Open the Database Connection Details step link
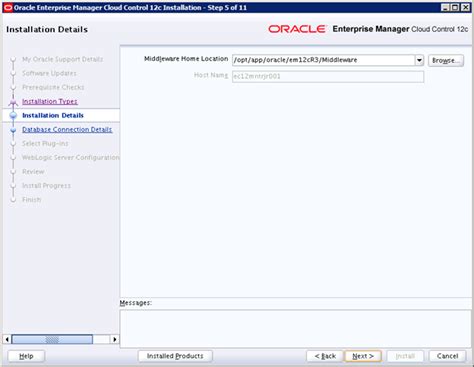The width and height of the screenshot is (474, 367). click(67, 129)
